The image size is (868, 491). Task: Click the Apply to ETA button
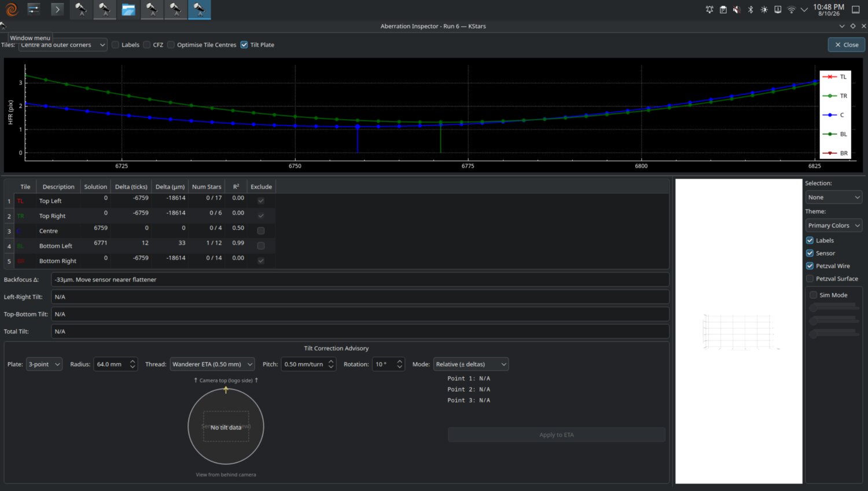[557, 435]
